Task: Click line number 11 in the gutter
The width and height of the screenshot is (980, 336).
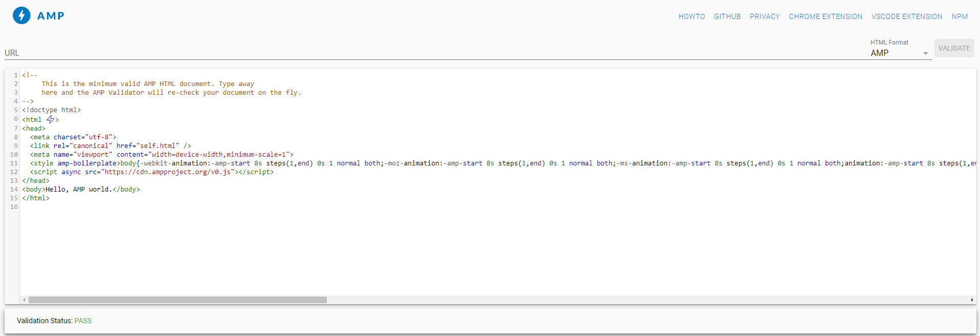Action: coord(14,163)
